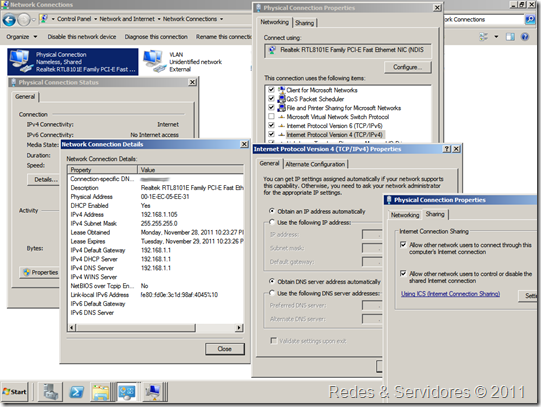Select Use the following IP address
This screenshot has height=407, width=541.
coord(272,222)
